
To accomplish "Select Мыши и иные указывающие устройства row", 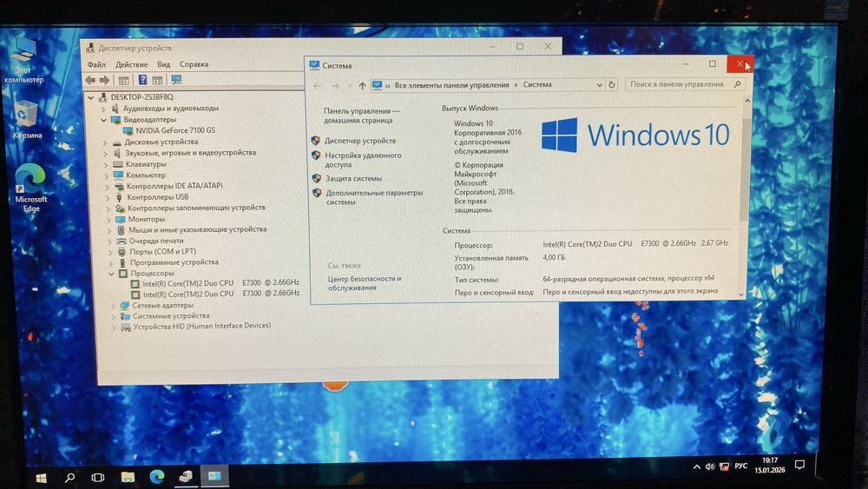I will [x=197, y=229].
